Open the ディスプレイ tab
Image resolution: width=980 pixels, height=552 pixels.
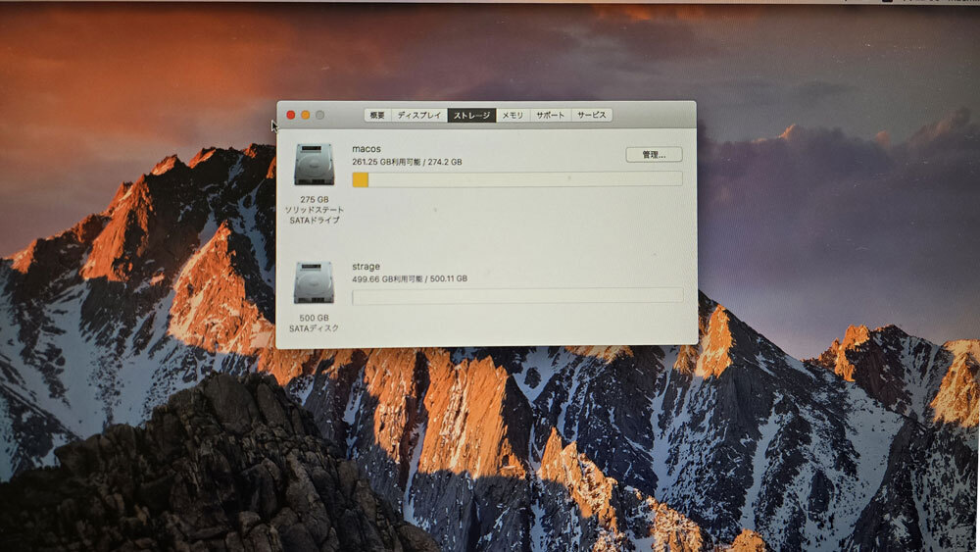pos(419,115)
